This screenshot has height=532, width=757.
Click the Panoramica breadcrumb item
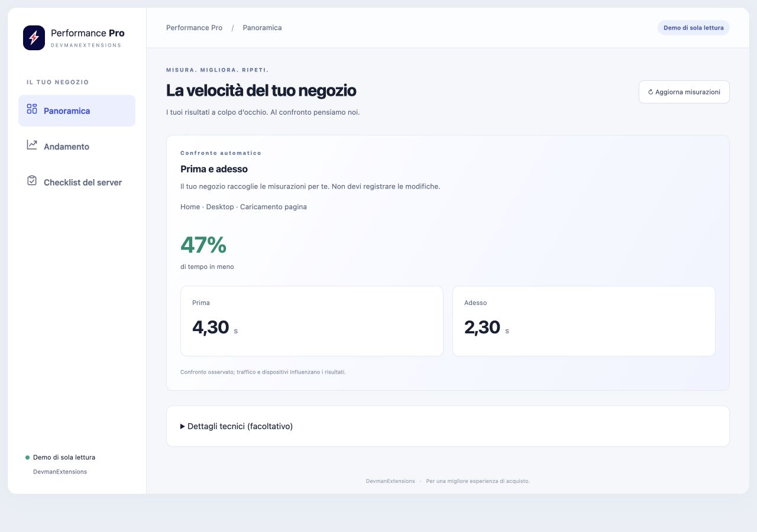[262, 28]
